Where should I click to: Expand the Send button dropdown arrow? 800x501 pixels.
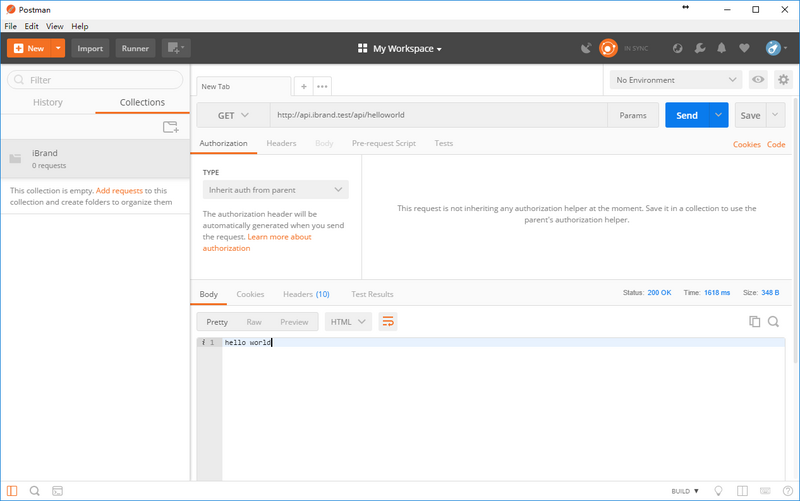718,115
